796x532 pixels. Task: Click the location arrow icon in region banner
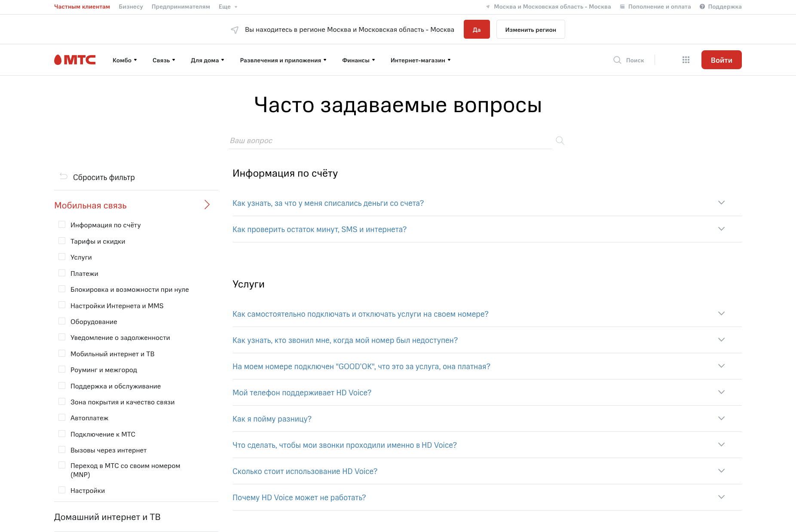click(x=235, y=30)
